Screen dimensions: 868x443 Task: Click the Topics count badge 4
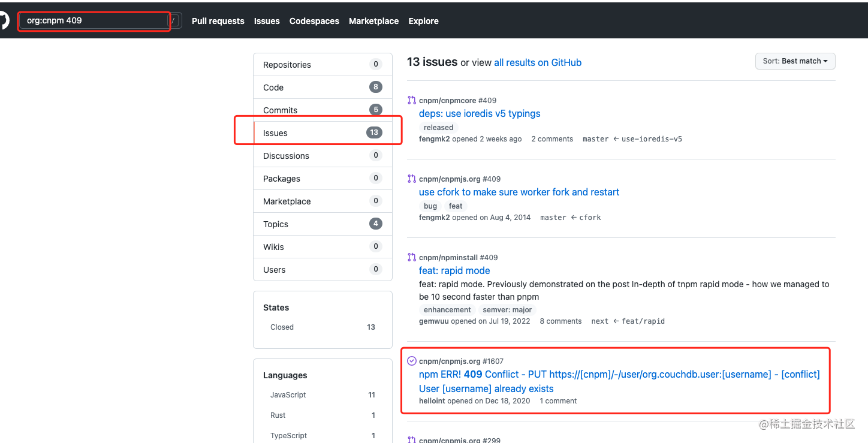[376, 224]
